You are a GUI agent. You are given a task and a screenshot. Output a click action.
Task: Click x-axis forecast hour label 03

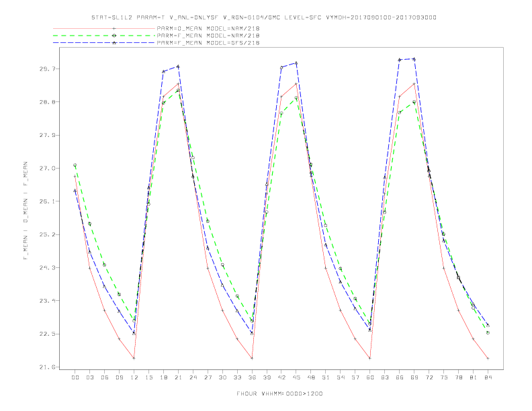[x=89, y=377]
